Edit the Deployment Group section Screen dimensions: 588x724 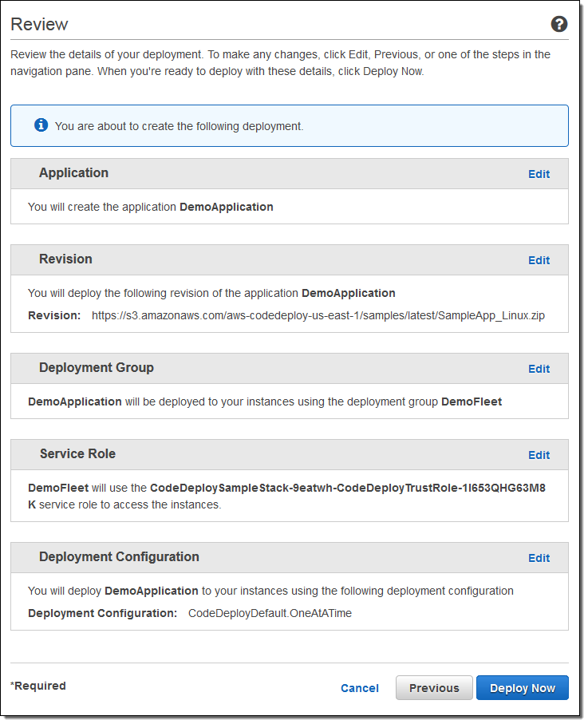point(539,369)
